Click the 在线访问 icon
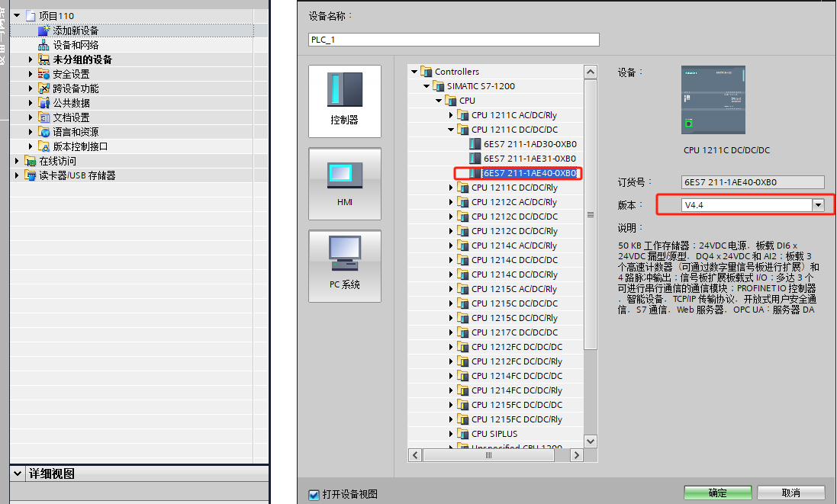Viewport: 837px width, 504px height. pyautogui.click(x=31, y=161)
